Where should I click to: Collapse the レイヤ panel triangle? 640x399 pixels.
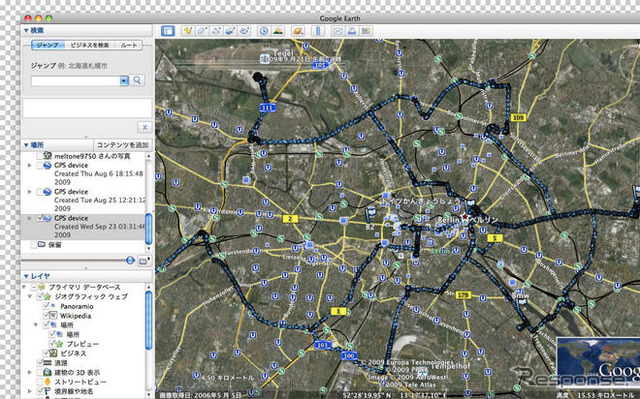point(26,276)
